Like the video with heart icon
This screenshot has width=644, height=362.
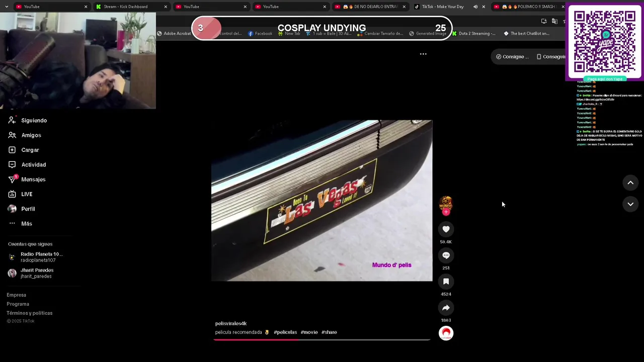446,229
